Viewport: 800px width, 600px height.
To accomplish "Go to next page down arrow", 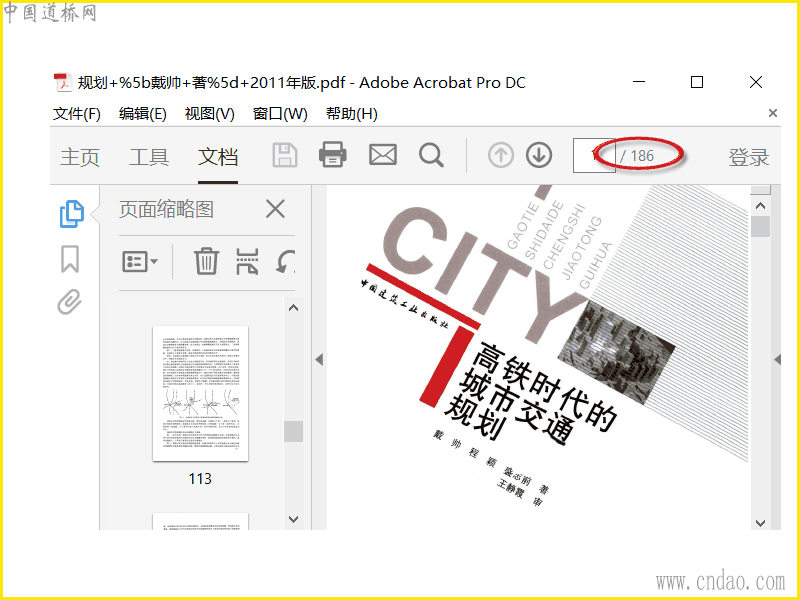I will [x=539, y=155].
